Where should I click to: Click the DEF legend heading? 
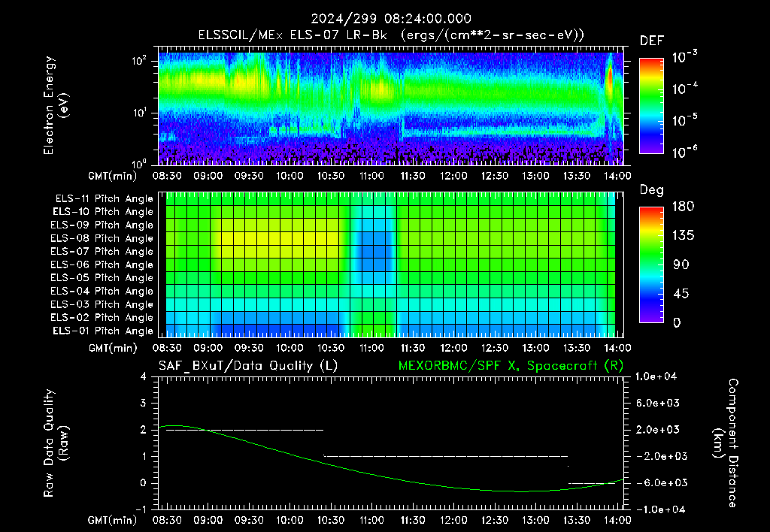coord(652,41)
